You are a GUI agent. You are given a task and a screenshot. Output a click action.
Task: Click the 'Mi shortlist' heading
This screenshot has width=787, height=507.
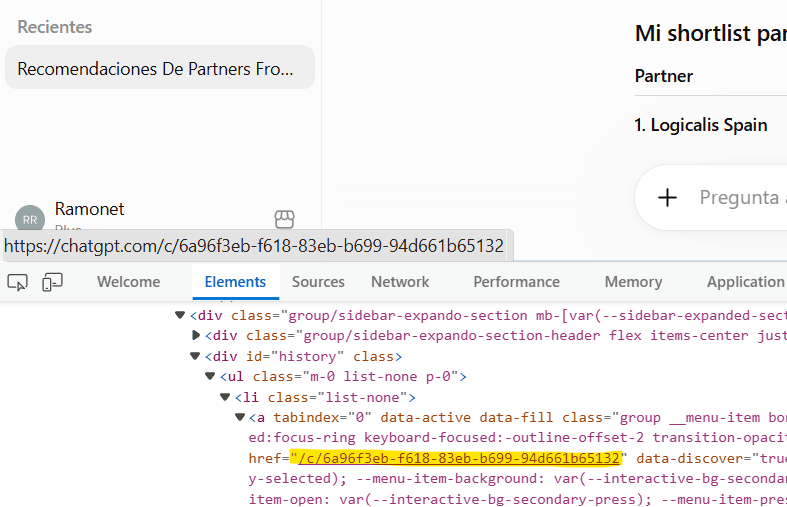click(x=711, y=34)
